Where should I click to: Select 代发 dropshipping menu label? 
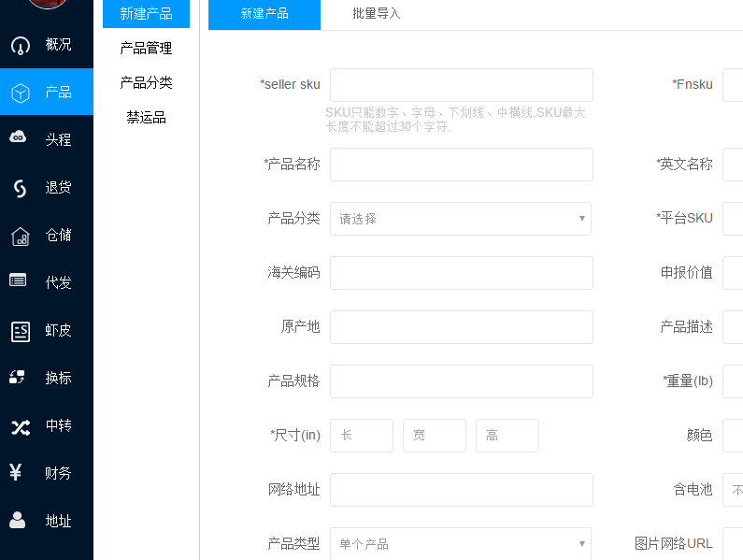click(58, 282)
